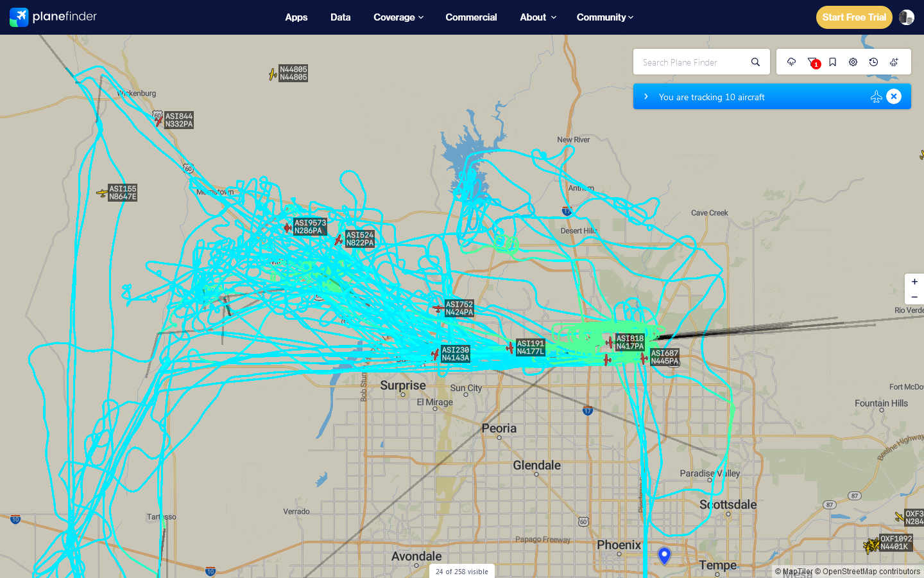This screenshot has height=578, width=924.
Task: Expand the tracking 10 aircraft banner
Action: click(x=646, y=96)
